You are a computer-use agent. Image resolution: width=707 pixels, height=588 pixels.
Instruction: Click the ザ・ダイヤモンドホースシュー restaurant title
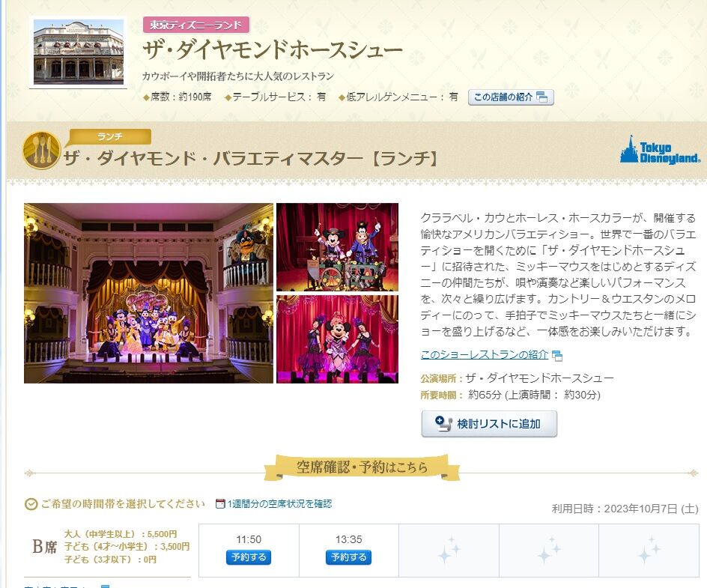tap(273, 49)
